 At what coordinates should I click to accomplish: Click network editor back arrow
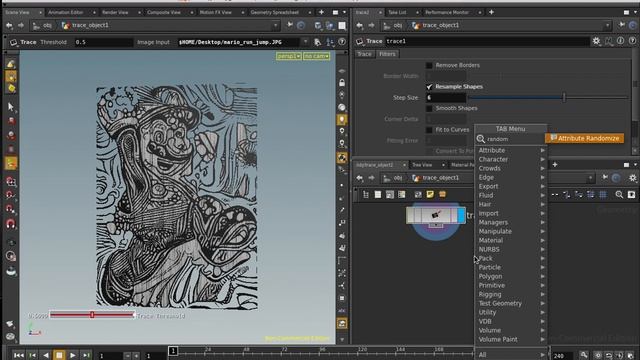click(360, 178)
